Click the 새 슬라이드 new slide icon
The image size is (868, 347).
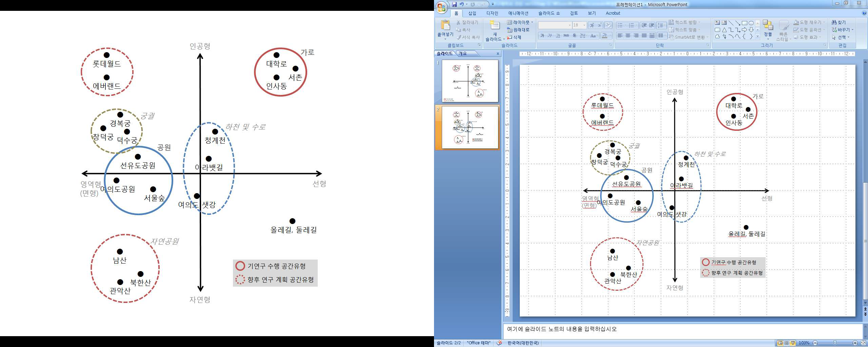[x=495, y=25]
